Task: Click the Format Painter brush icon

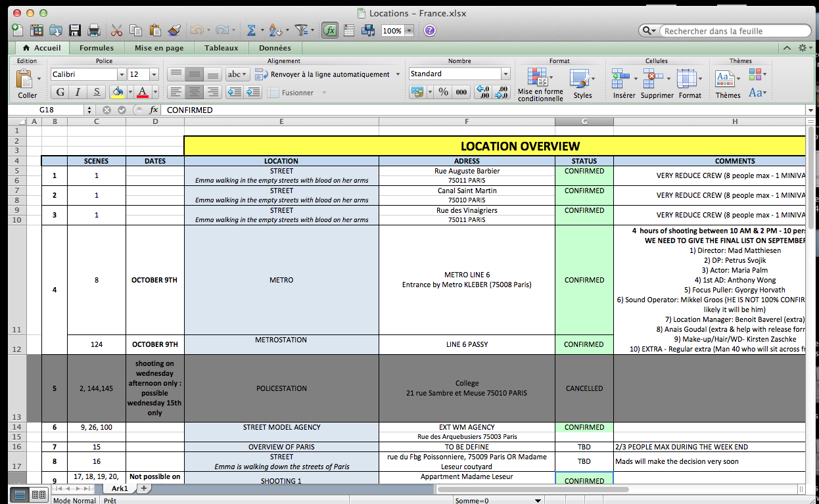Action: [x=174, y=30]
